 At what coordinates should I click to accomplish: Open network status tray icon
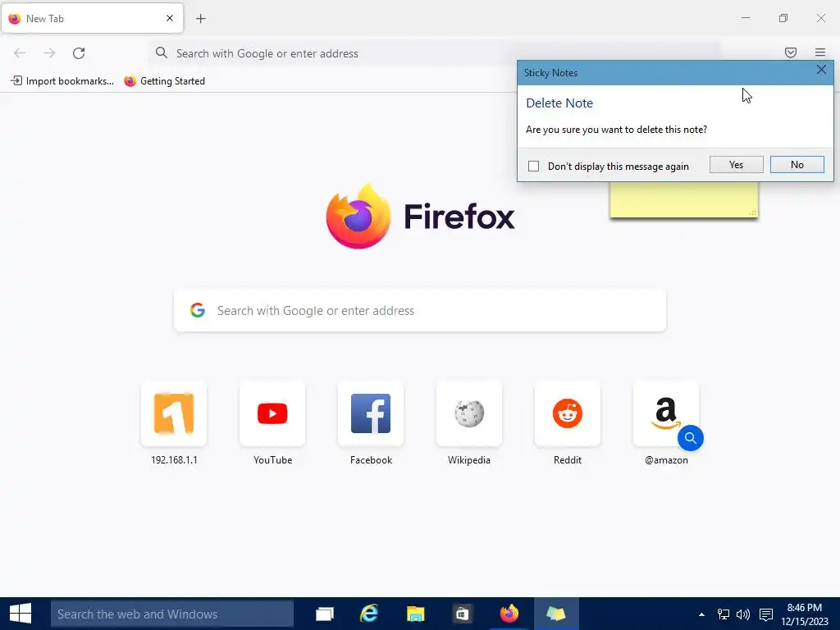click(x=724, y=614)
